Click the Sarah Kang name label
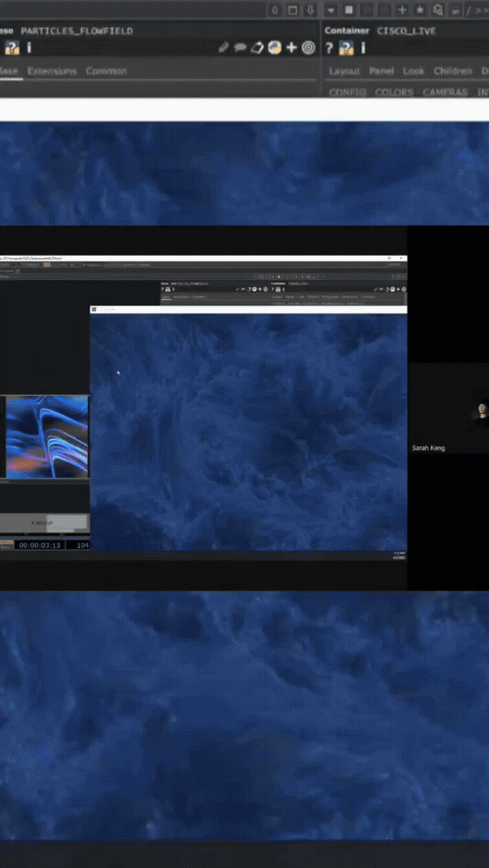 (x=429, y=448)
